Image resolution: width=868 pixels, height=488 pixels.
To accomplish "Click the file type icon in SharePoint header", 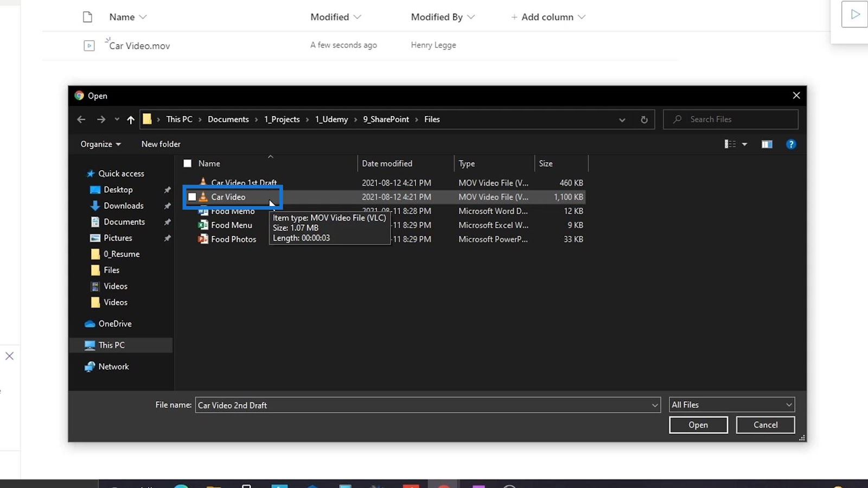I will [x=87, y=17].
